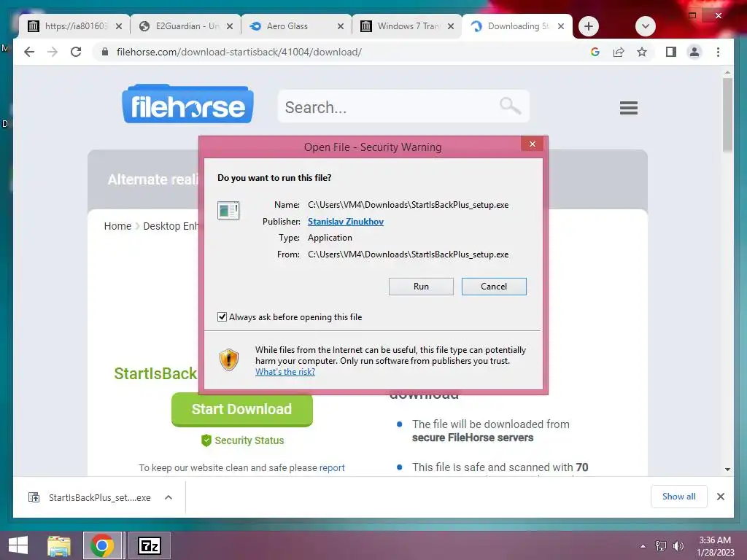
Task: Close the Aero Glass tab
Action: click(340, 26)
